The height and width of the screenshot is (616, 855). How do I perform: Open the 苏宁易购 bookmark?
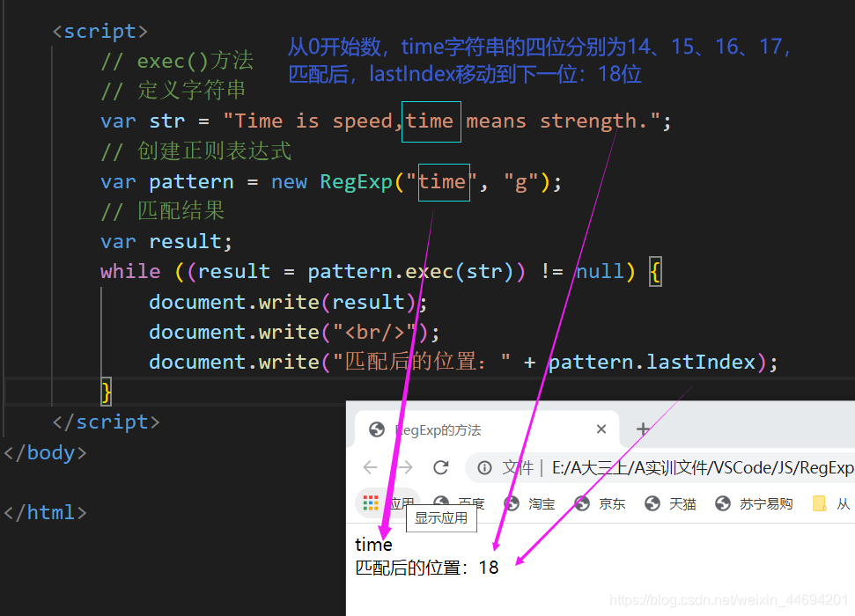(x=754, y=503)
